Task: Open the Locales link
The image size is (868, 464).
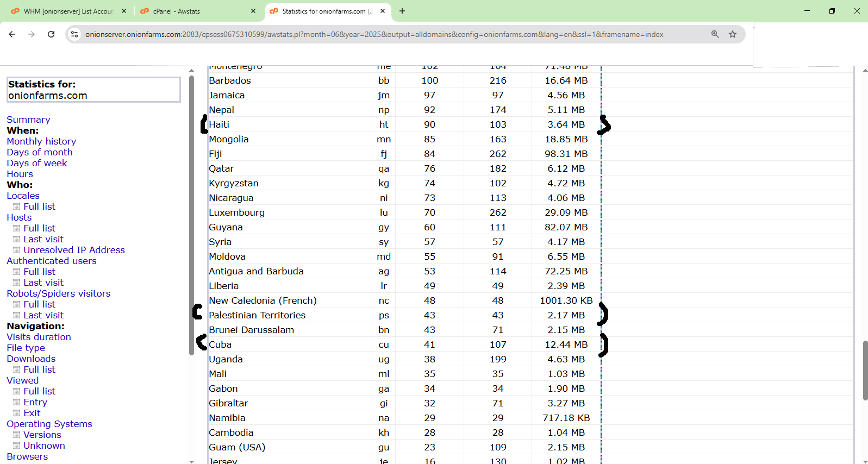Action: click(x=23, y=196)
